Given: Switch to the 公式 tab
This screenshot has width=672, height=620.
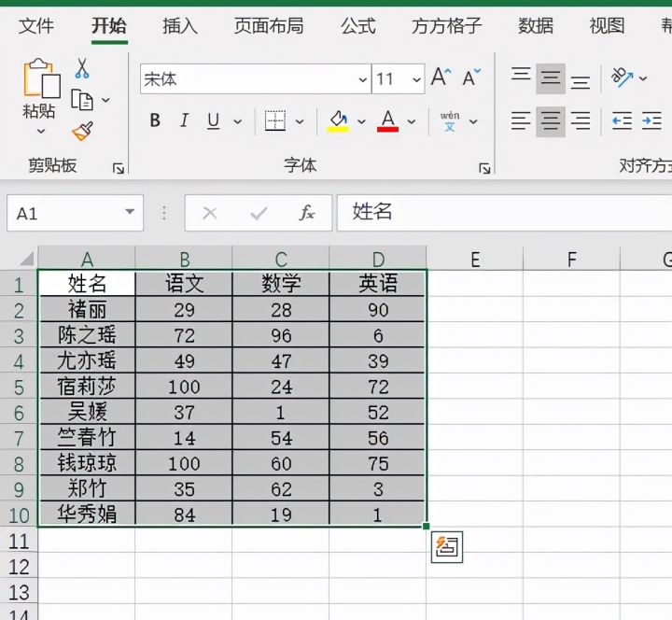Looking at the screenshot, I should (358, 26).
